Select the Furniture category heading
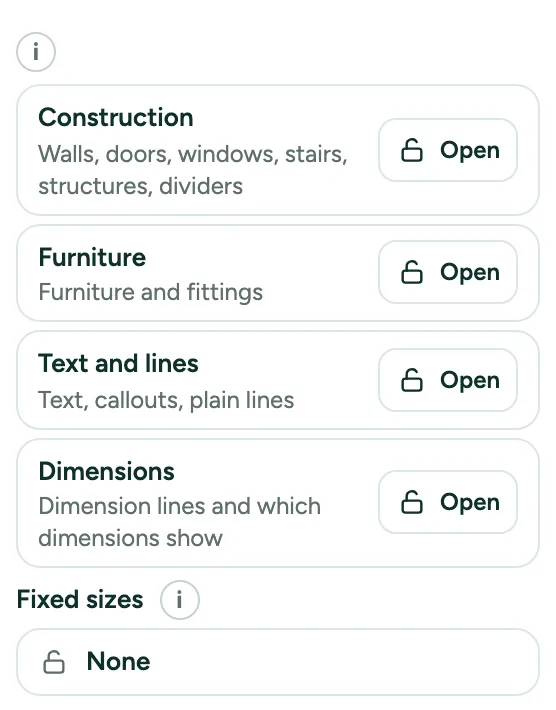This screenshot has height=710, width=556. 92,258
